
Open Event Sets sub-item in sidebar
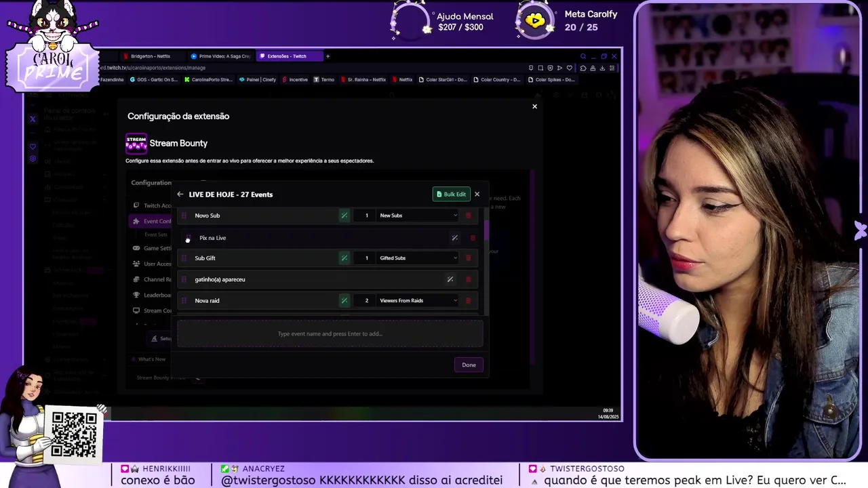coord(155,235)
